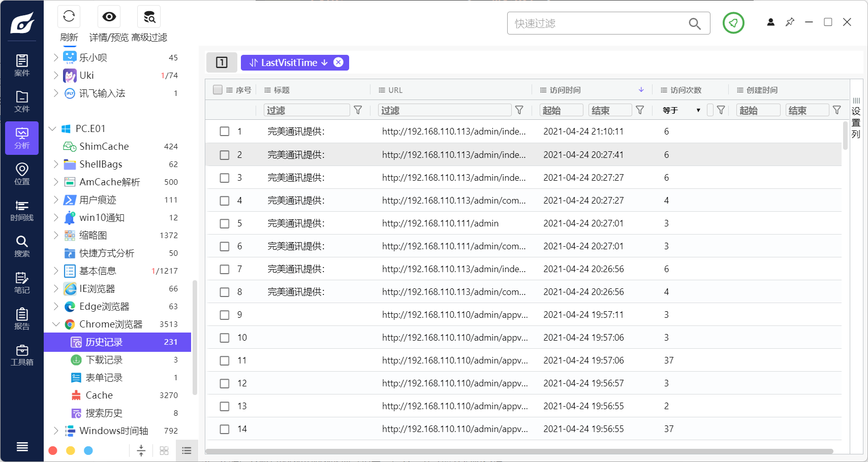Click the green circular status icon
868x462 pixels.
733,23
